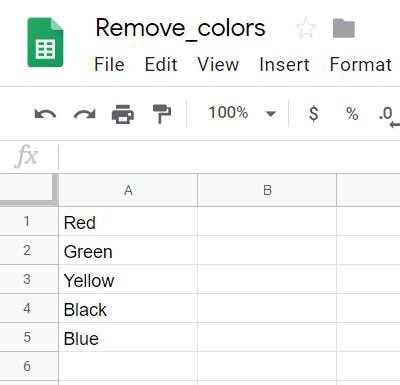Click the formula bar input field
The width and height of the screenshot is (400, 385).
click(x=229, y=157)
